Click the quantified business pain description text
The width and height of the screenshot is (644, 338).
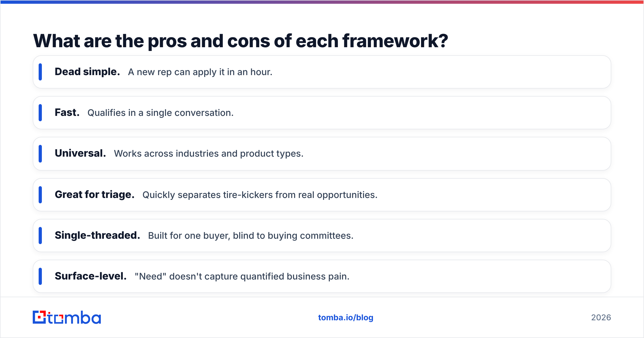[242, 277]
